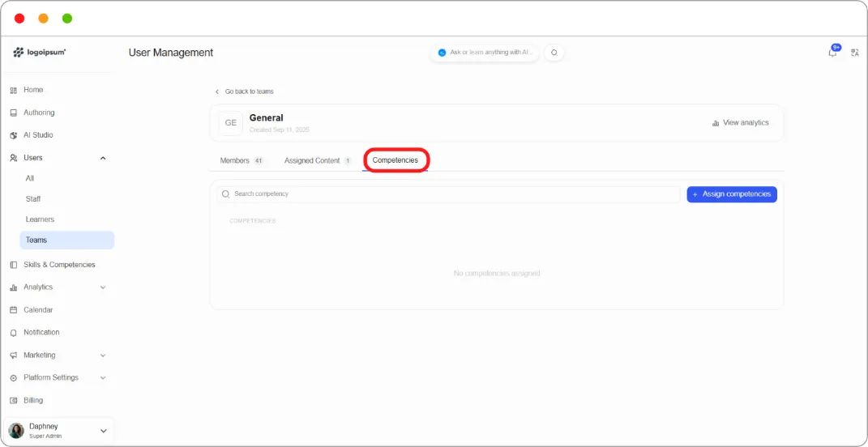This screenshot has height=447, width=868.
Task: Click the Platform Settings gear icon
Action: click(14, 378)
